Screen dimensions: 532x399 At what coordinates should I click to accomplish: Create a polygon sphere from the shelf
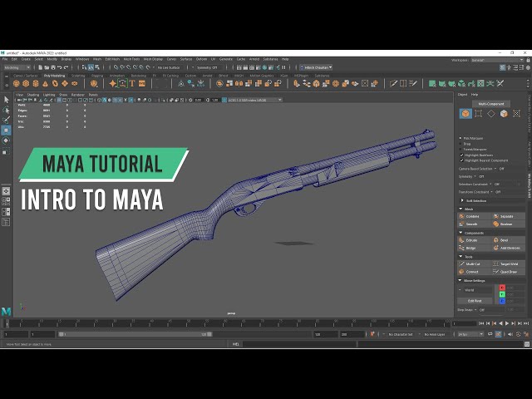[x=17, y=83]
